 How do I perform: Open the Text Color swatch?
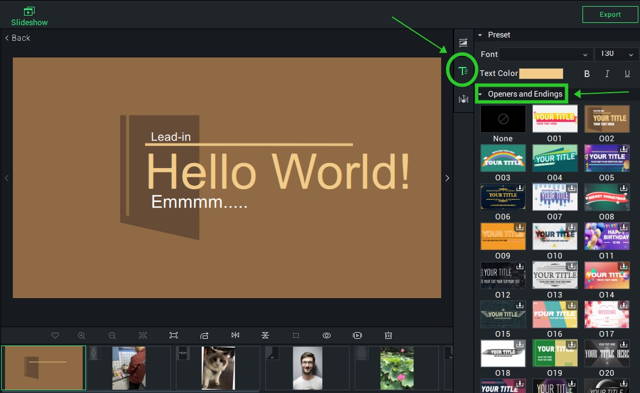tap(541, 73)
